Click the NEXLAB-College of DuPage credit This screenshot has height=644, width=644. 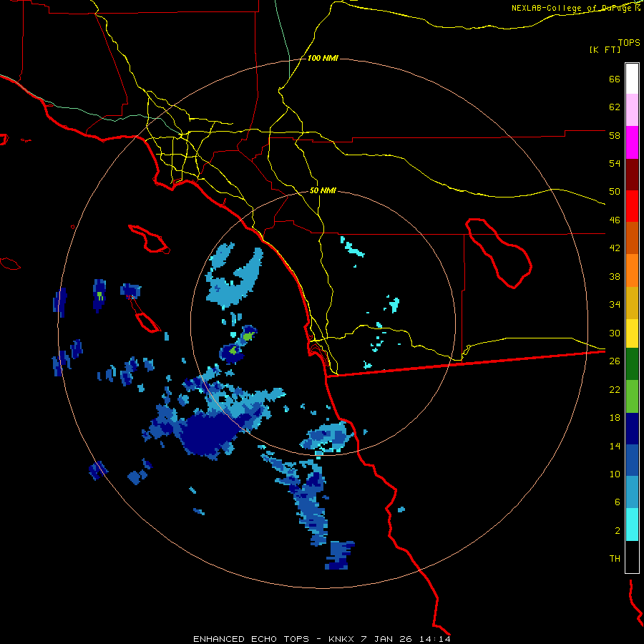coord(575,8)
